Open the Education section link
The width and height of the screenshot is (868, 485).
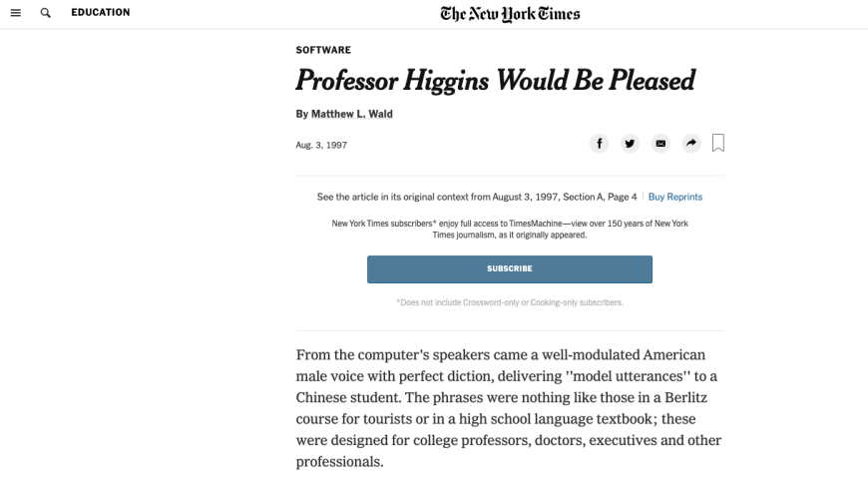coord(100,13)
